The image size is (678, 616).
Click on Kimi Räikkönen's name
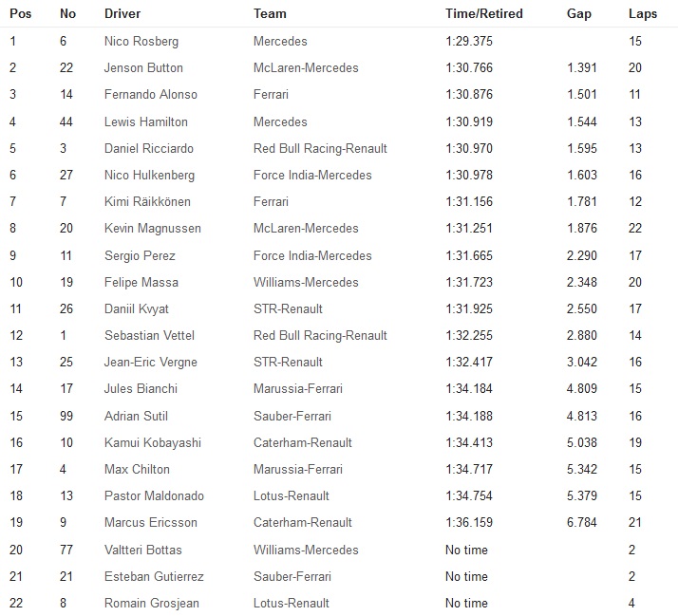pos(146,202)
